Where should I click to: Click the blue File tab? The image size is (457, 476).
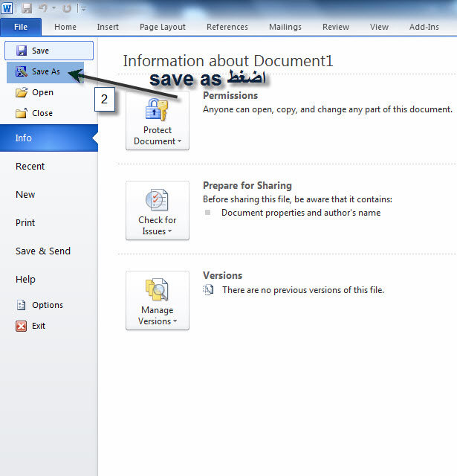(21, 27)
